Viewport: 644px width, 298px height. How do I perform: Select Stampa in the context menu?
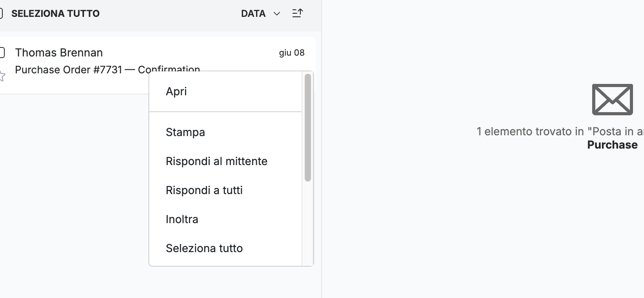tap(225, 132)
